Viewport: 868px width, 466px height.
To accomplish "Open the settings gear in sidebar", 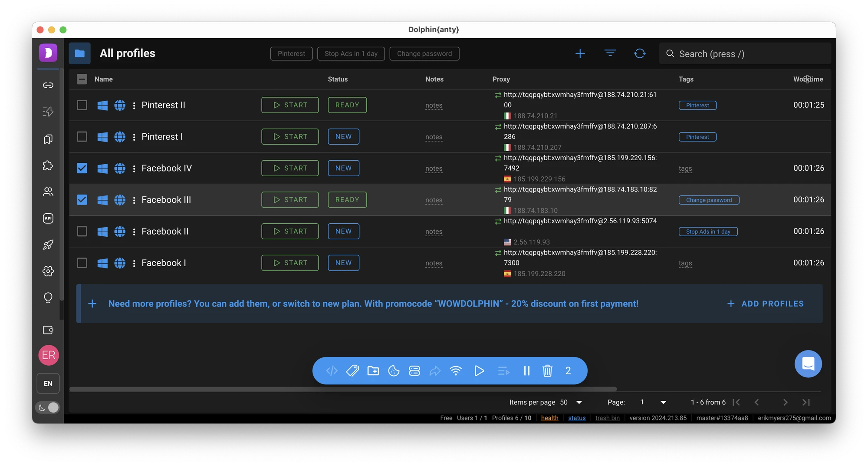I will 48,271.
